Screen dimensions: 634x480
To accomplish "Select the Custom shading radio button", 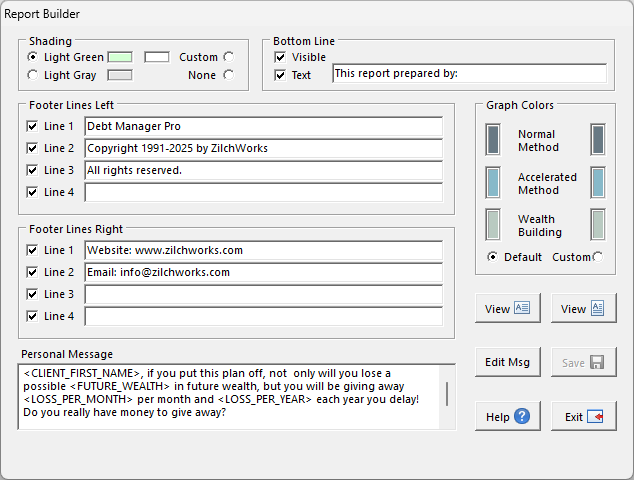I will [x=229, y=57].
